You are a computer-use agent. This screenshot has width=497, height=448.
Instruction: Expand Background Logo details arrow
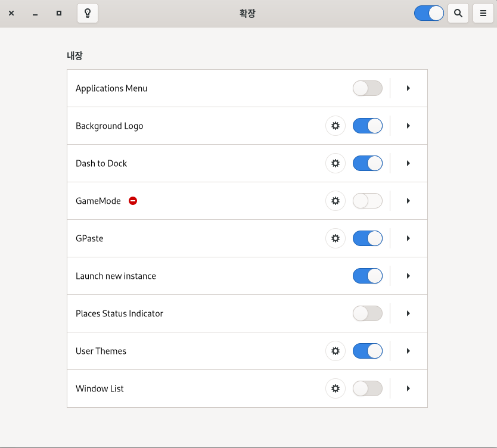(x=408, y=126)
